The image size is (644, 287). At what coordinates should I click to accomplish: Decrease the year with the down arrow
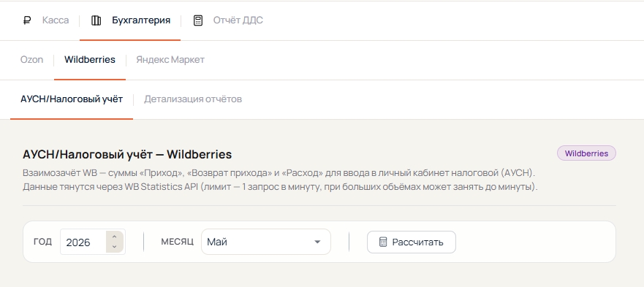click(x=115, y=247)
